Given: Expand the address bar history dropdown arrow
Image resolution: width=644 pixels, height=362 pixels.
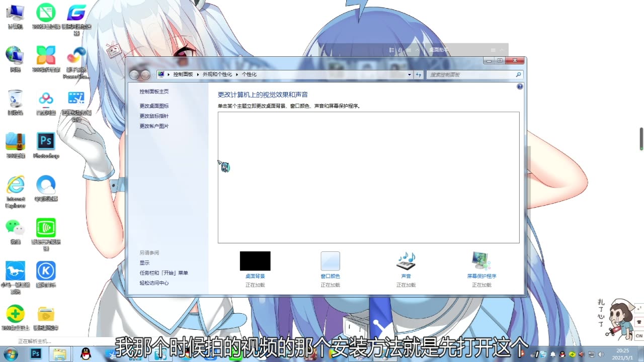Looking at the screenshot, I should point(410,74).
